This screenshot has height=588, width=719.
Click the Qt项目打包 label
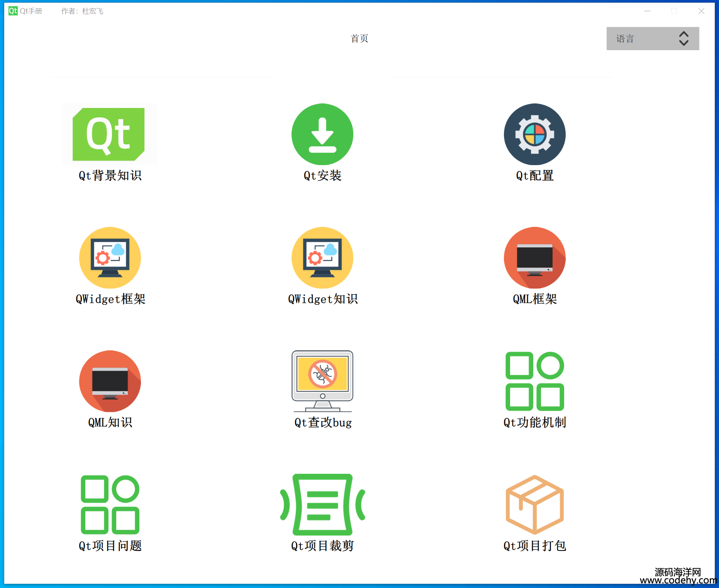click(535, 546)
